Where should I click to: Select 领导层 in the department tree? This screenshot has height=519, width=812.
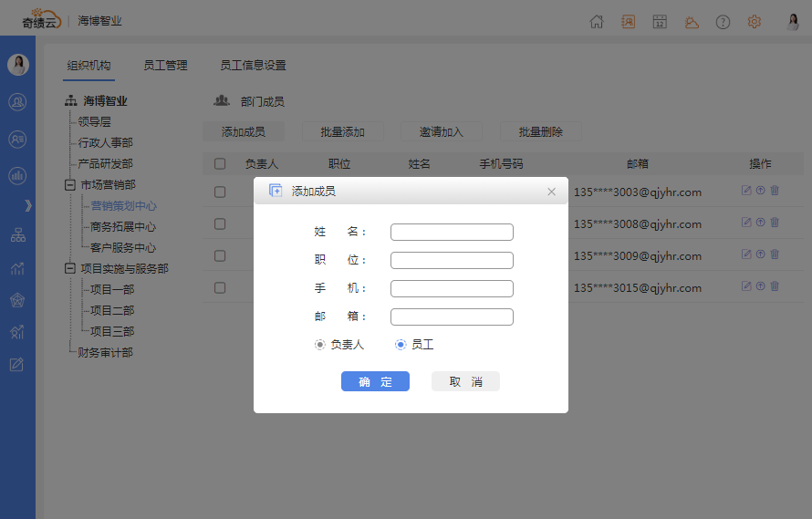click(x=94, y=122)
